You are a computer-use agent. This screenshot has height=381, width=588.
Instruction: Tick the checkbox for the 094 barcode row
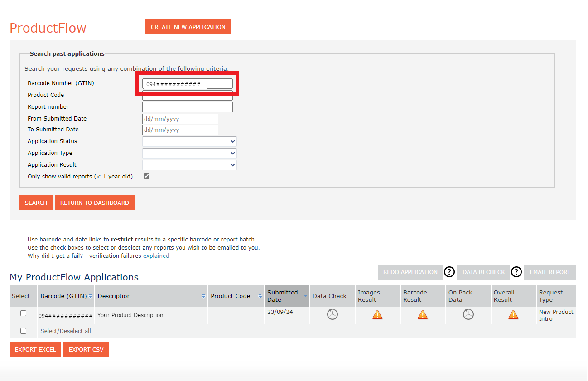pos(24,313)
